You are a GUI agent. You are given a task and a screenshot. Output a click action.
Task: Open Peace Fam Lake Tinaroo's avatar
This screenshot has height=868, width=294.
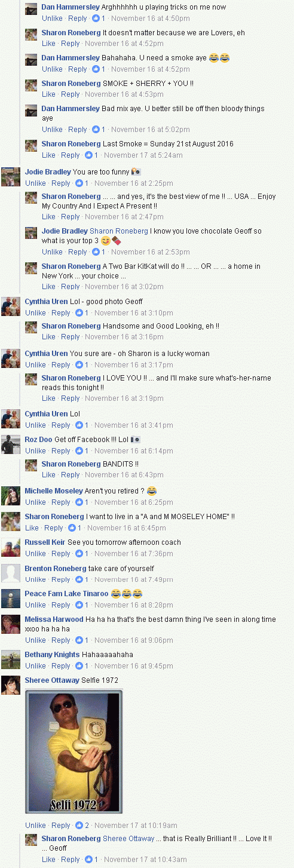point(10,599)
